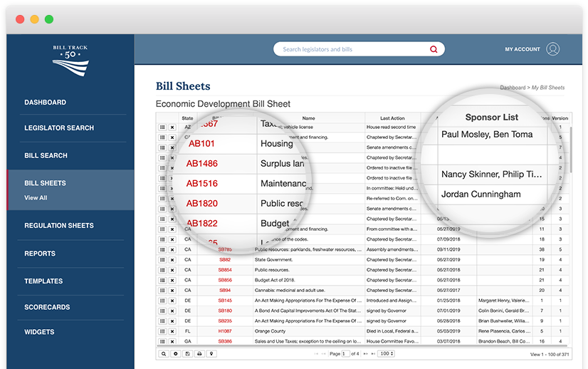Open the 100 rows-per-page dropdown
This screenshot has width=588, height=369.
(x=387, y=353)
